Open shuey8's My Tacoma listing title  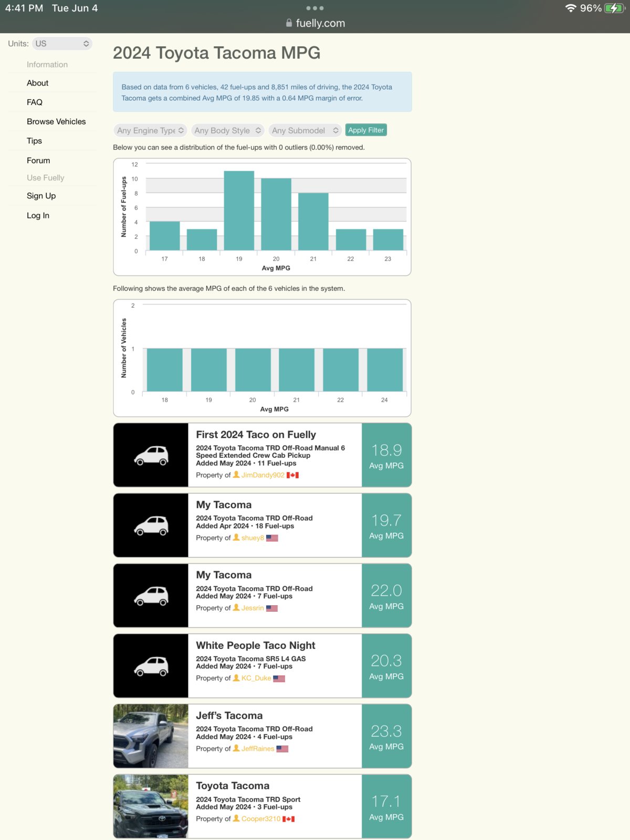[x=224, y=505]
